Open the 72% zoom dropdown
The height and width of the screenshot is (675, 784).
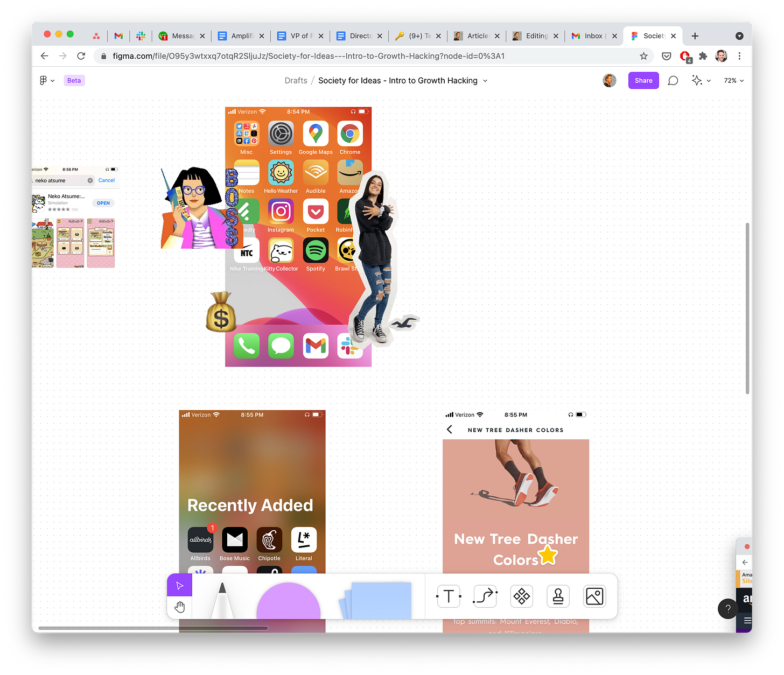click(x=733, y=81)
